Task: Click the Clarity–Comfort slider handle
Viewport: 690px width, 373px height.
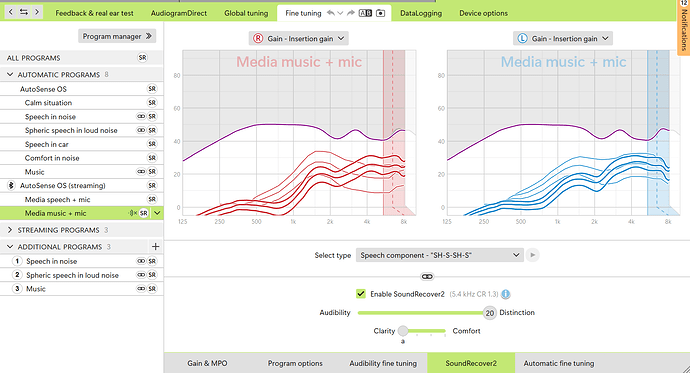Action: pos(403,331)
